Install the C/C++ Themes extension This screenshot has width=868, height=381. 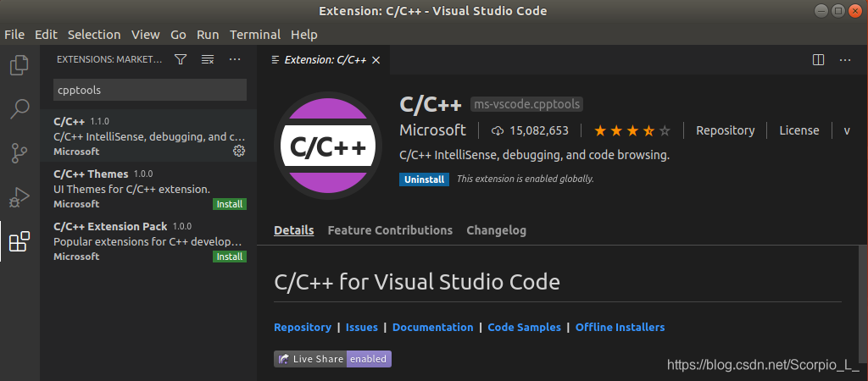[x=230, y=204]
